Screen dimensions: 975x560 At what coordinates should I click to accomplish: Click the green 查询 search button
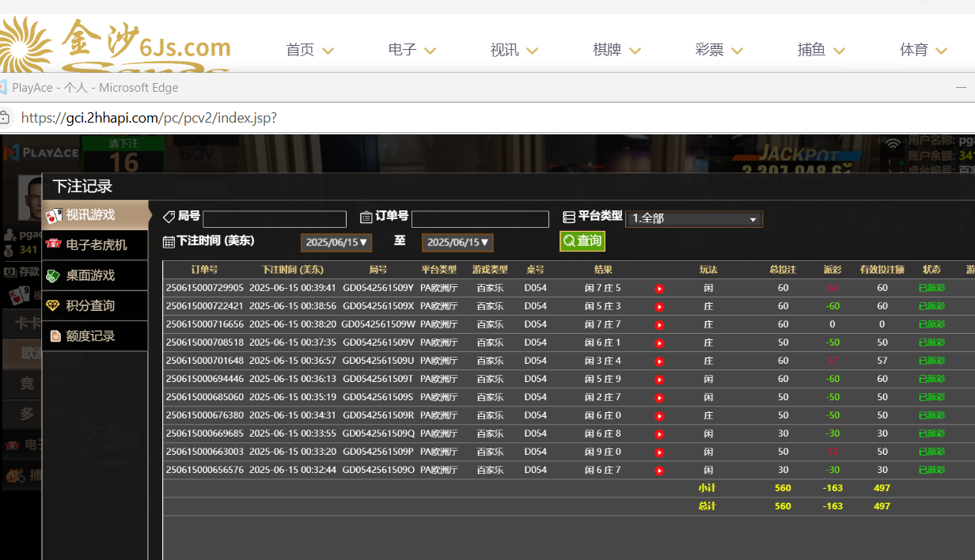click(x=582, y=241)
